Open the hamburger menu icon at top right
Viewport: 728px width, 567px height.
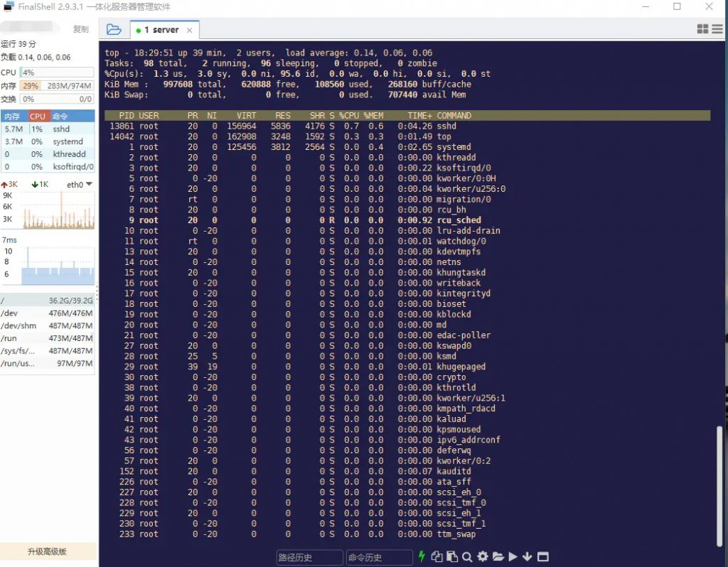pyautogui.click(x=717, y=28)
